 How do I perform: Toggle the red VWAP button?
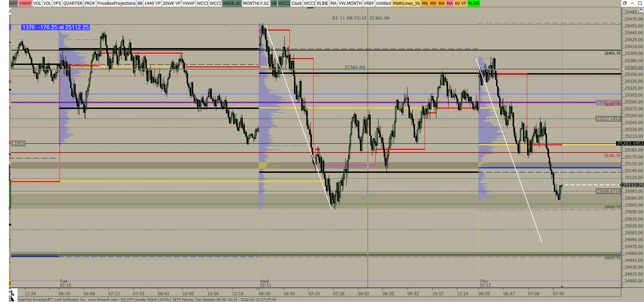coord(25,3)
